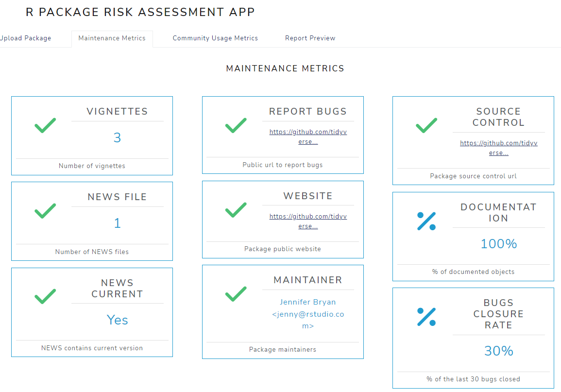561x392 pixels.
Task: Click the 100% documentation value
Action: (498, 244)
